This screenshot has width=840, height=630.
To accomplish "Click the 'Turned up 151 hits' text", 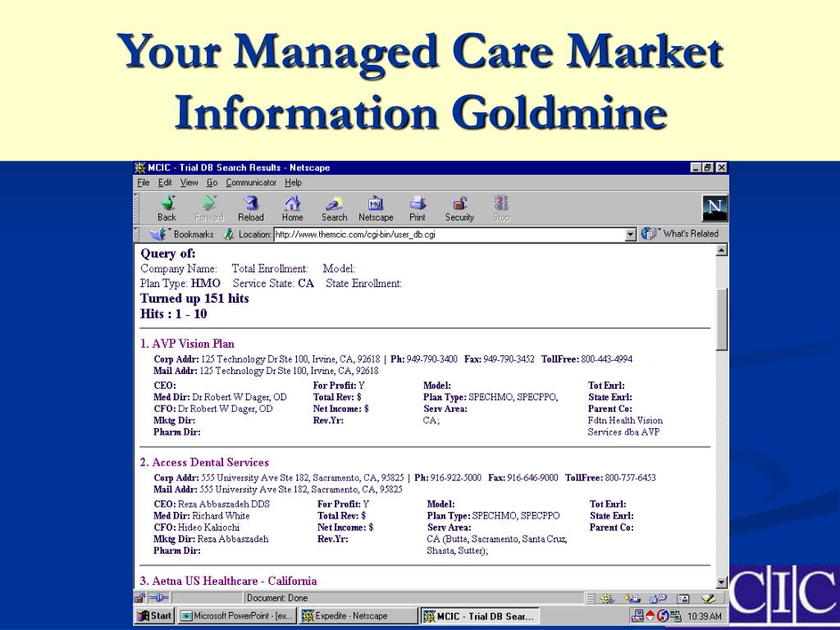I will (x=194, y=299).
